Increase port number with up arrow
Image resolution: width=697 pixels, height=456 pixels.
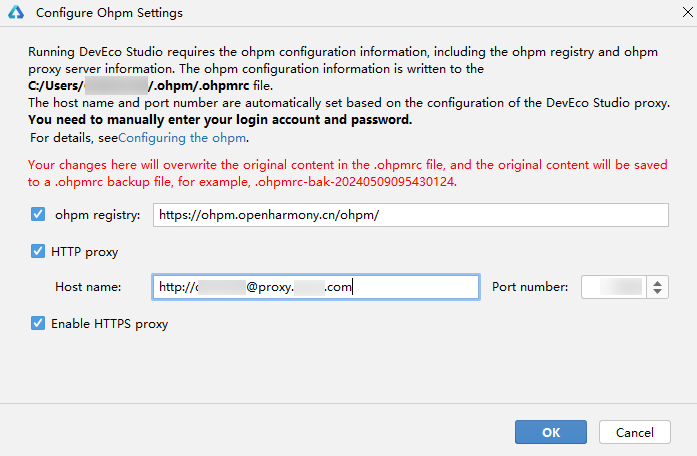coord(658,282)
